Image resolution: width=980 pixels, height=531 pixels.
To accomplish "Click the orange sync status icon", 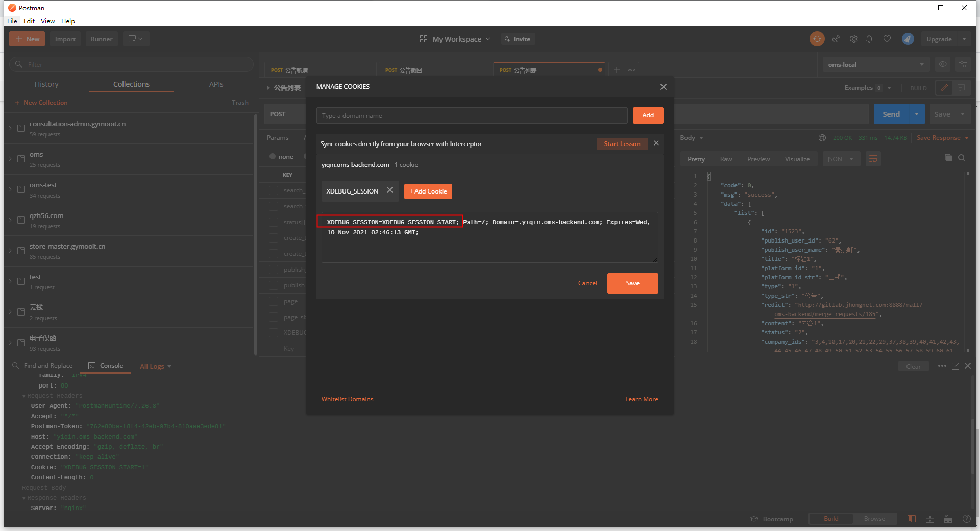I will (817, 39).
